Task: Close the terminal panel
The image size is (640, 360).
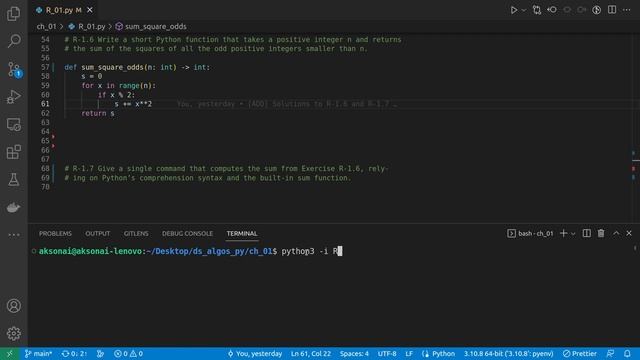Action: (x=629, y=233)
